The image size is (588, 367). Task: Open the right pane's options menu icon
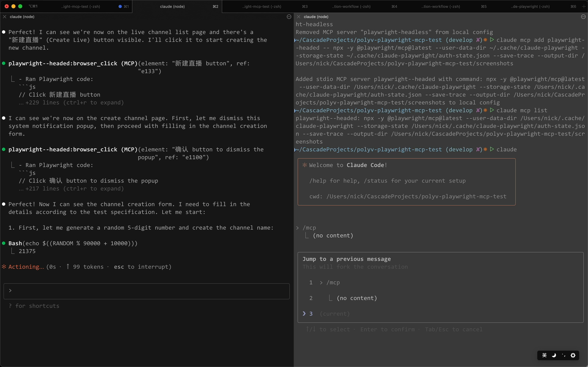pyautogui.click(x=583, y=17)
